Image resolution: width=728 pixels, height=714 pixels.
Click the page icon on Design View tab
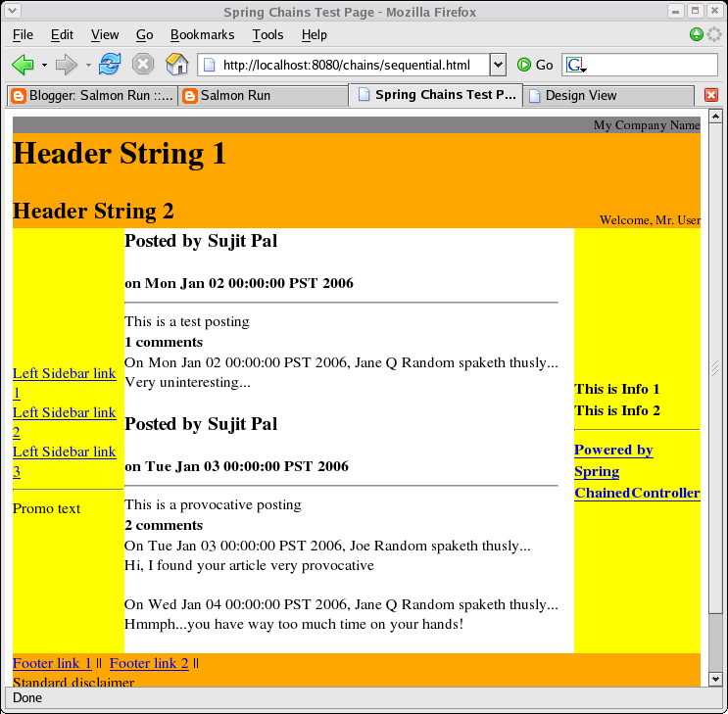pos(534,96)
